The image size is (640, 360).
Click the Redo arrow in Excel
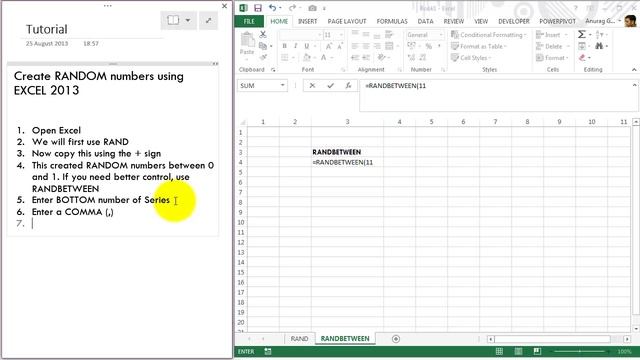(292, 8)
